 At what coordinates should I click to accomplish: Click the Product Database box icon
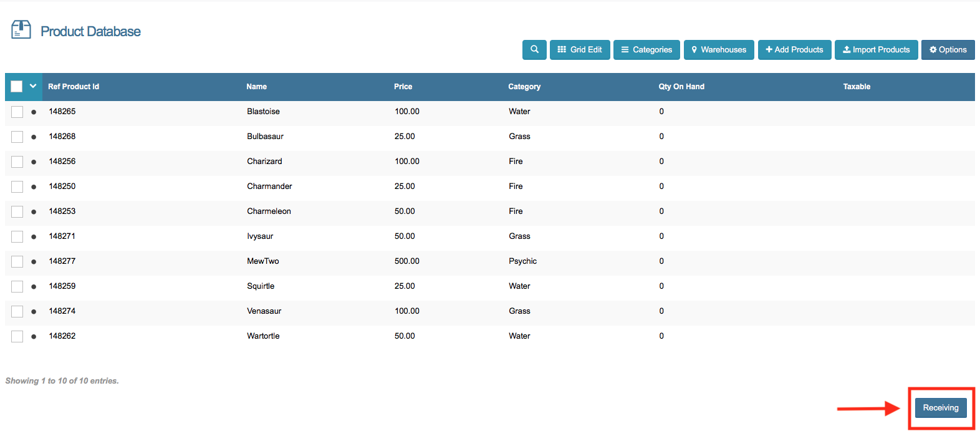tap(21, 30)
